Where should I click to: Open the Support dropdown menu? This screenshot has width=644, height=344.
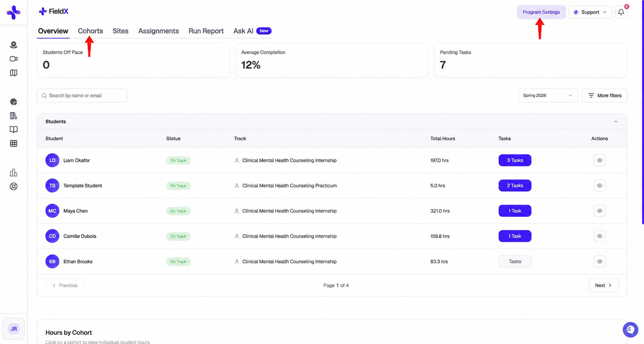(x=590, y=12)
